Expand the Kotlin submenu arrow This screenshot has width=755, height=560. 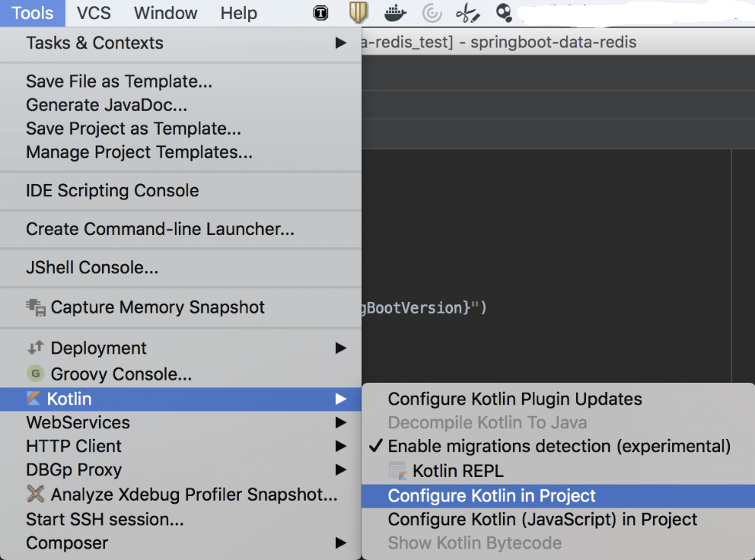341,399
